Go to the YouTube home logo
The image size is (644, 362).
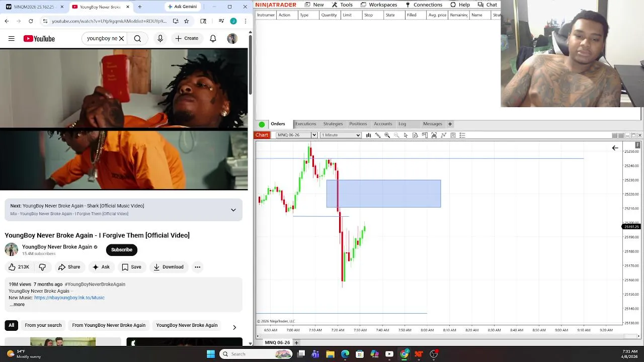39,39
